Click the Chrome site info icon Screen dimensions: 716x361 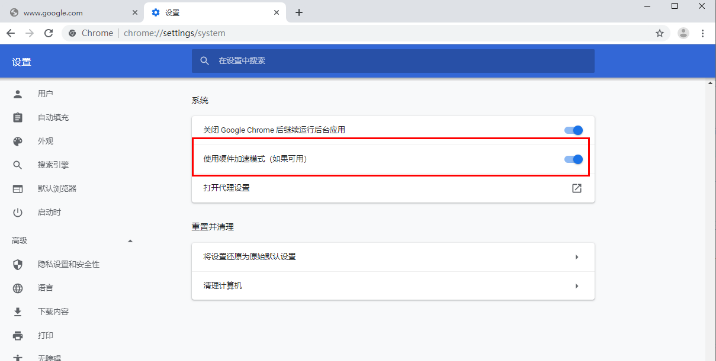[72, 33]
